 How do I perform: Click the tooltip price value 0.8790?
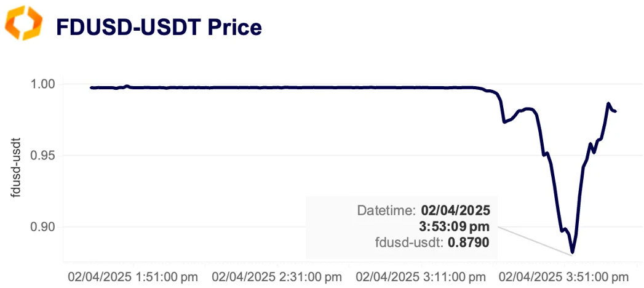pyautogui.click(x=469, y=243)
